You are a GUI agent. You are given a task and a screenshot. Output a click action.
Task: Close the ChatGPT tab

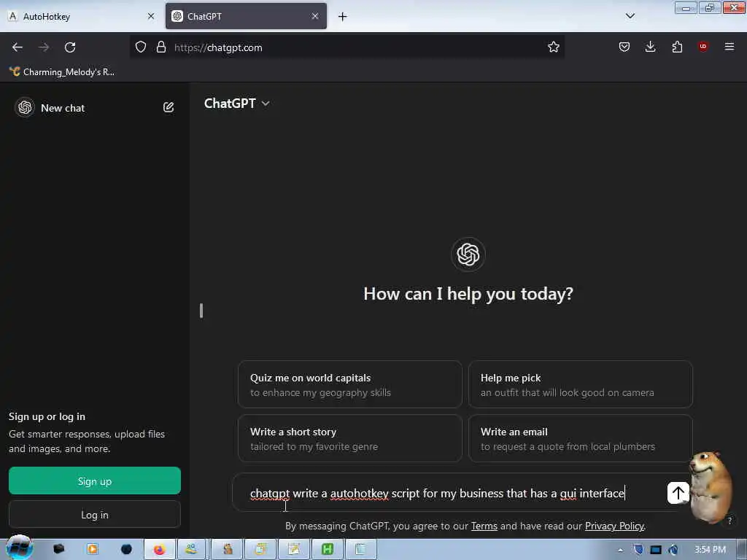point(315,16)
